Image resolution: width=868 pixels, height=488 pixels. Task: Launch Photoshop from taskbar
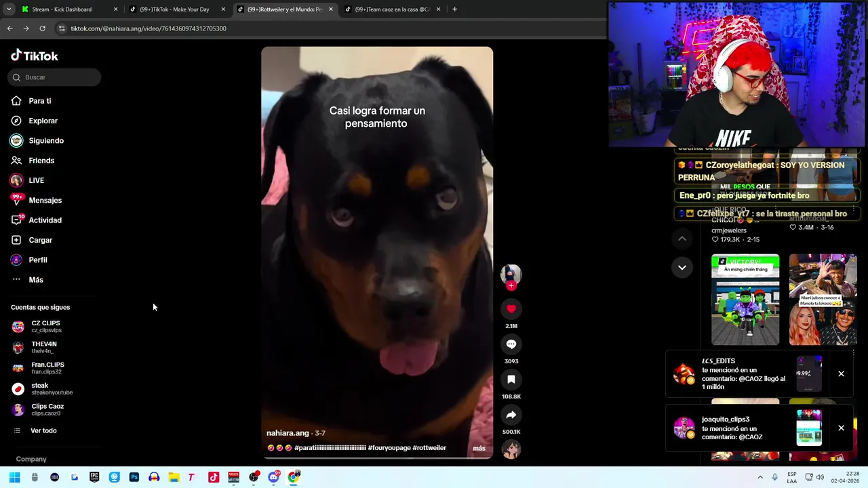pyautogui.click(x=134, y=477)
